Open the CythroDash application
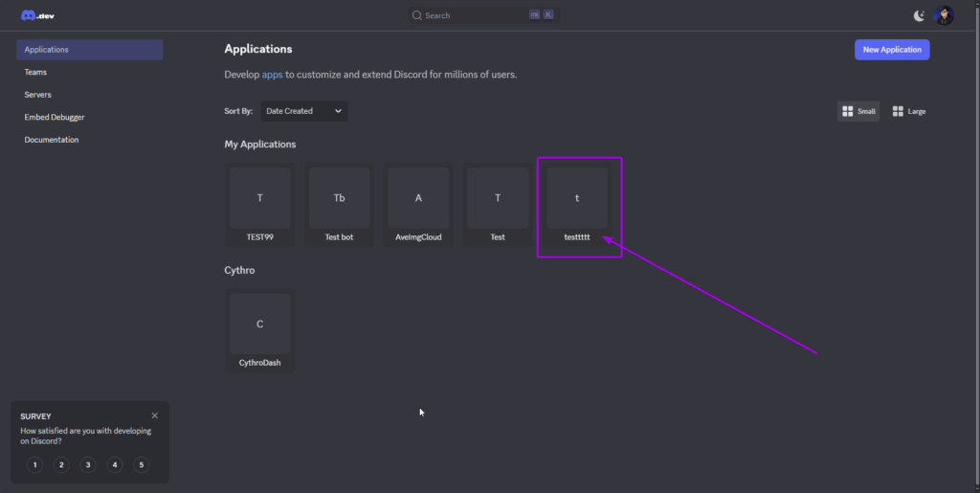 point(260,330)
